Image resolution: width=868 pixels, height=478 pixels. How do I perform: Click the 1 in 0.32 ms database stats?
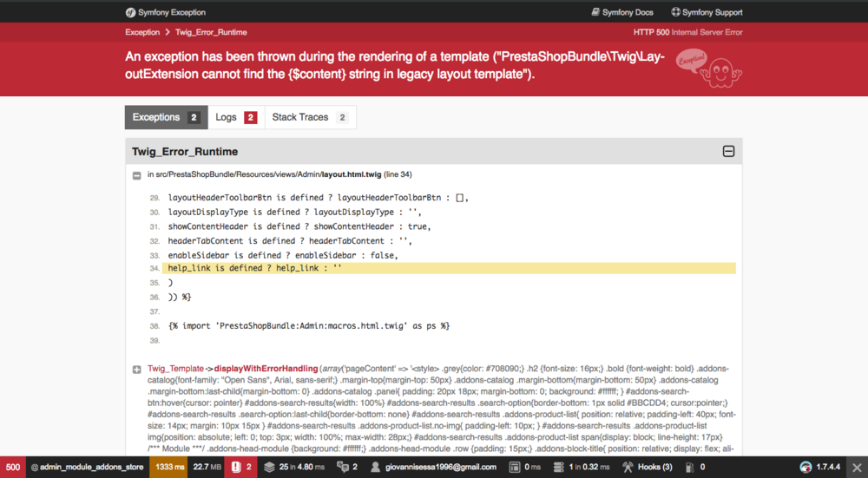[589, 467]
